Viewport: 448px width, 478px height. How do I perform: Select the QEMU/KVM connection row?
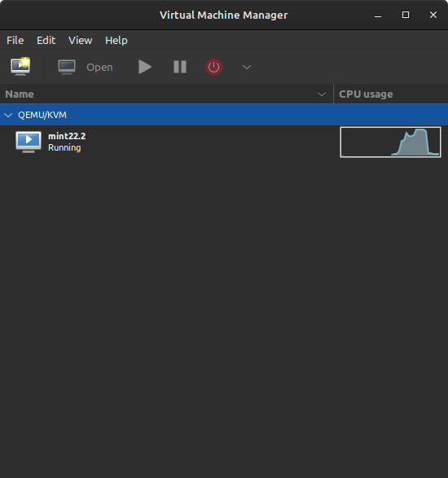coord(224,115)
